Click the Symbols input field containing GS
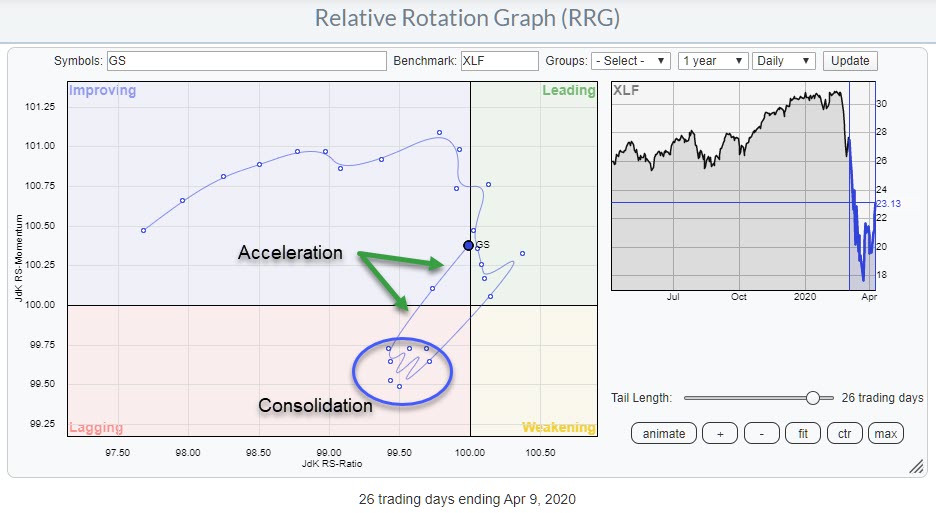Image resolution: width=936 pixels, height=513 pixels. 247,61
